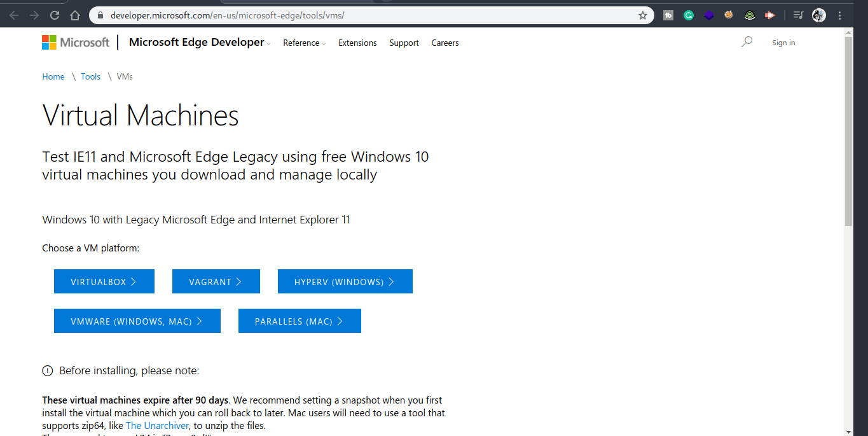This screenshot has width=868, height=436.
Task: Click 'These virtual machines expire after 90 days' text
Action: tap(135, 400)
